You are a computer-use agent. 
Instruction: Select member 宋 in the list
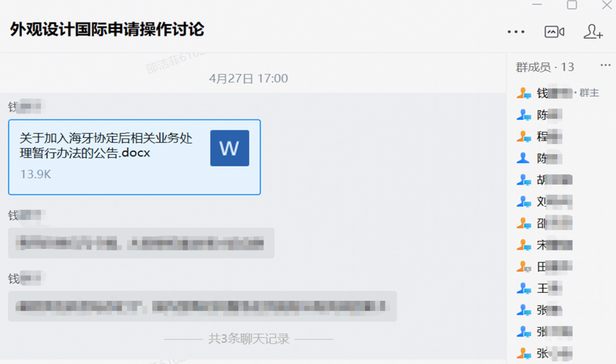coord(544,245)
